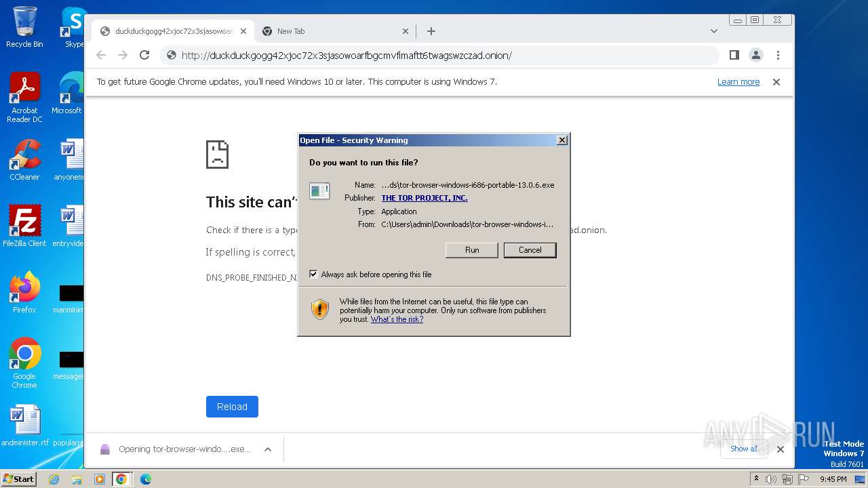Toggle Chrome side panel icon
This screenshot has height=488, width=868.
(x=734, y=55)
